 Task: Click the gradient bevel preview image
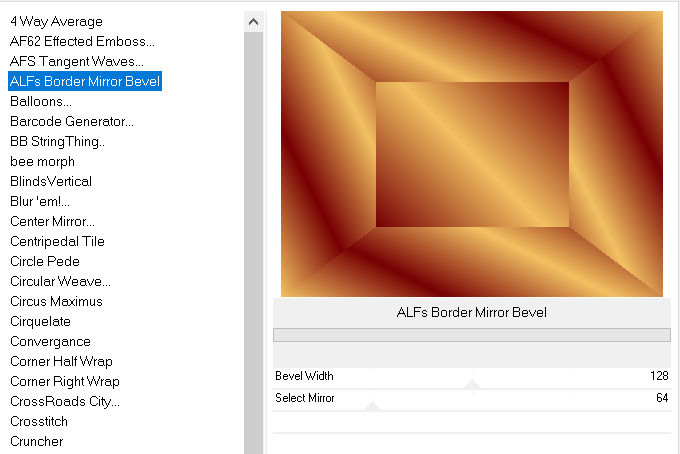point(471,154)
